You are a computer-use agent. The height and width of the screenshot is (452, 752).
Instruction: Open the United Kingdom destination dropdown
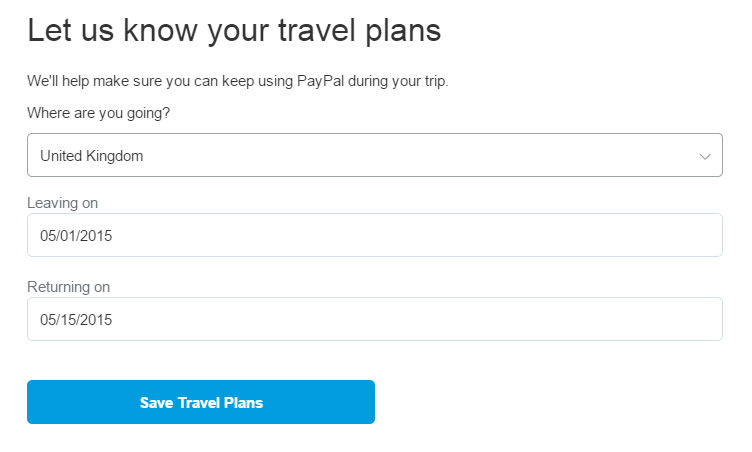pyautogui.click(x=375, y=155)
